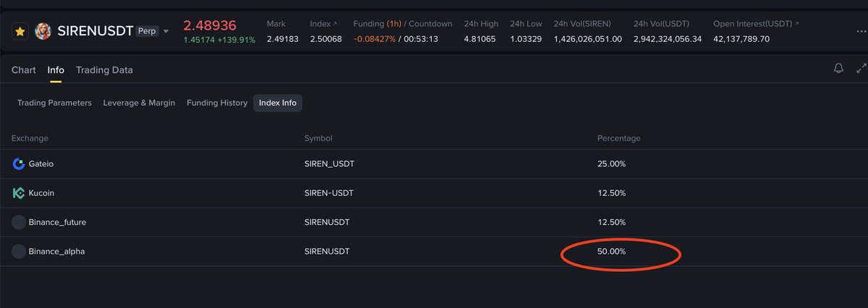Image resolution: width=868 pixels, height=308 pixels.
Task: Expand the SIRENUSDT pair selector dropdown arrow
Action: point(166,32)
